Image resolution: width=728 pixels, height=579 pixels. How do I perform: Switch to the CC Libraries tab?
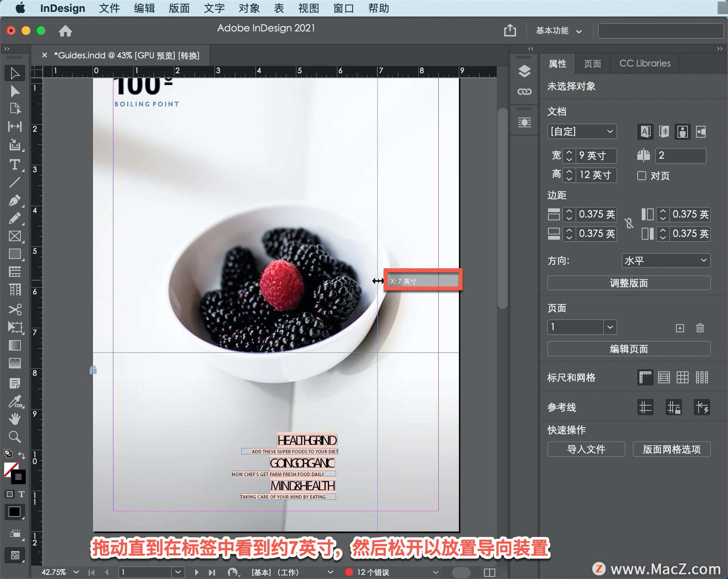click(x=645, y=63)
